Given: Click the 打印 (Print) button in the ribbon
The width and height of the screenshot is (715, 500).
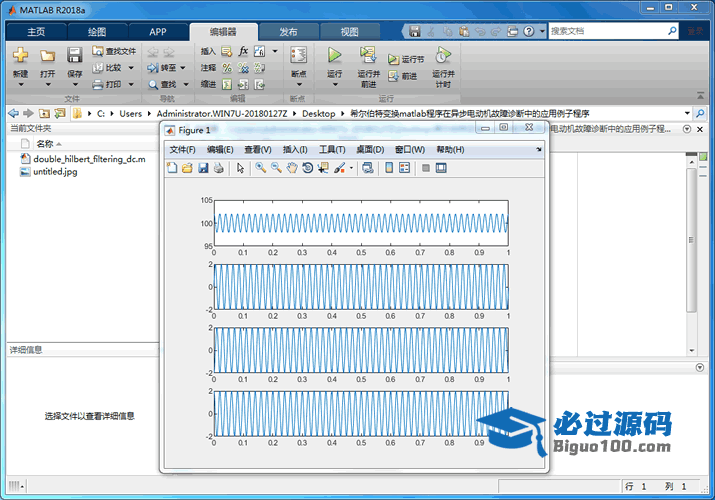Looking at the screenshot, I should [107, 84].
